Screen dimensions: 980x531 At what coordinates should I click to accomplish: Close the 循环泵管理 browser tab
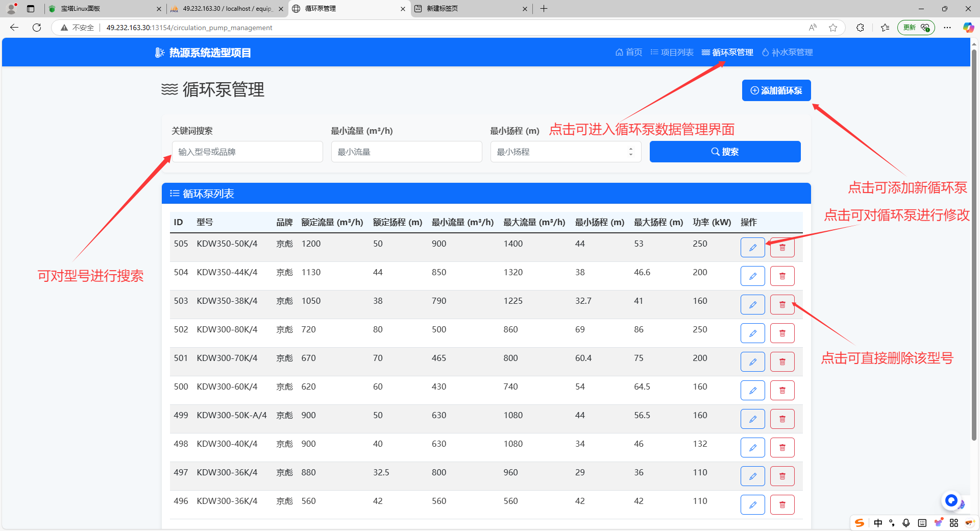(x=403, y=9)
